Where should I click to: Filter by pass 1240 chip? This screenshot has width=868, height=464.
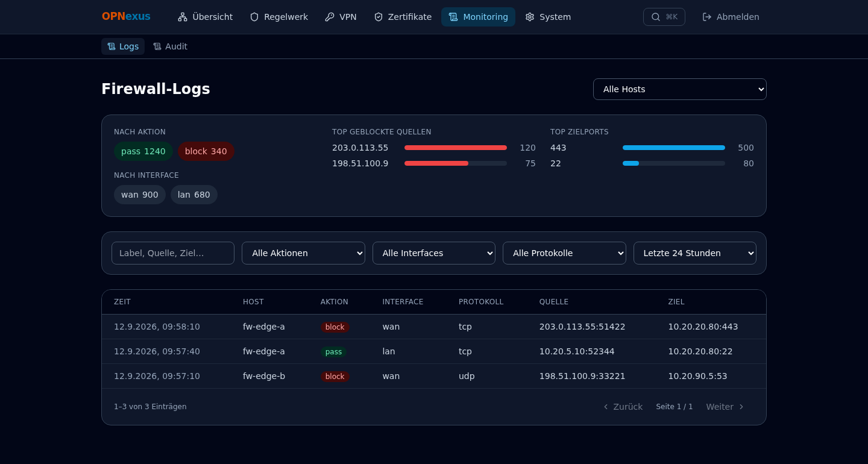point(143,151)
